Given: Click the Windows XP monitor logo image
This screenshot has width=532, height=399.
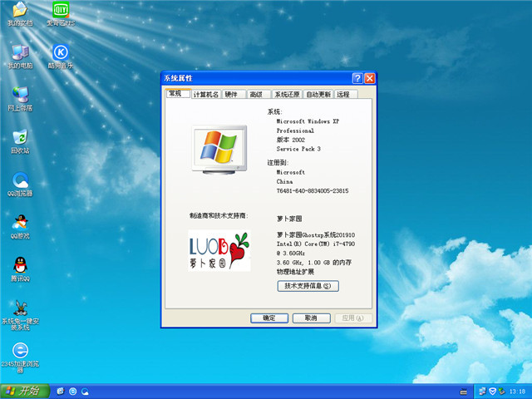Looking at the screenshot, I should tap(219, 150).
